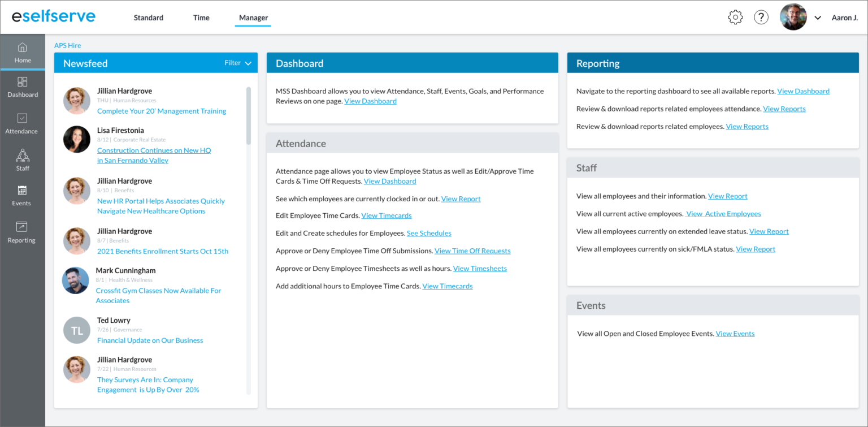Click the Newsfeed vertical scrollbar
The width and height of the screenshot is (868, 427).
point(249,116)
